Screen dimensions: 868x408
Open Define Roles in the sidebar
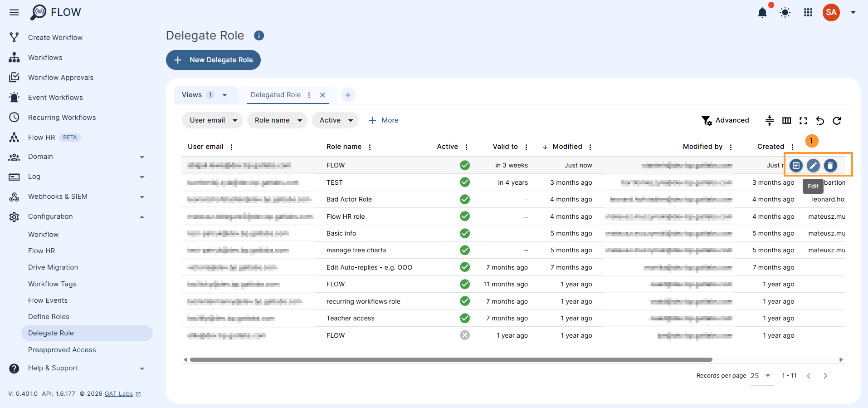pyautogui.click(x=49, y=317)
